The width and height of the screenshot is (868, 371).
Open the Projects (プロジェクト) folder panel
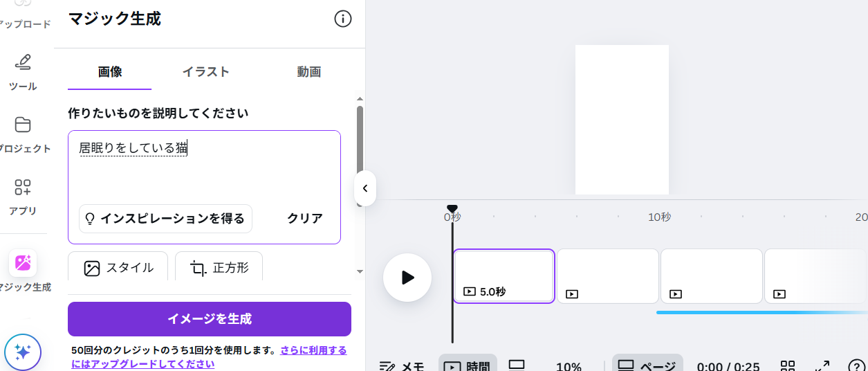point(23,134)
